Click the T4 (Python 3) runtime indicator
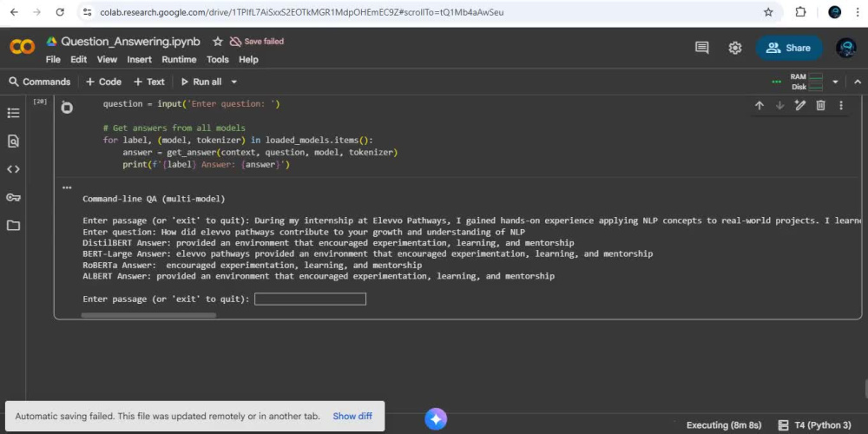 pyautogui.click(x=815, y=425)
